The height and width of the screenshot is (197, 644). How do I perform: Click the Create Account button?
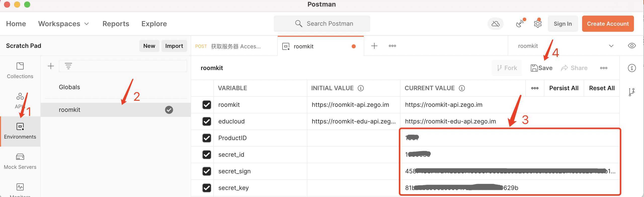(x=608, y=24)
